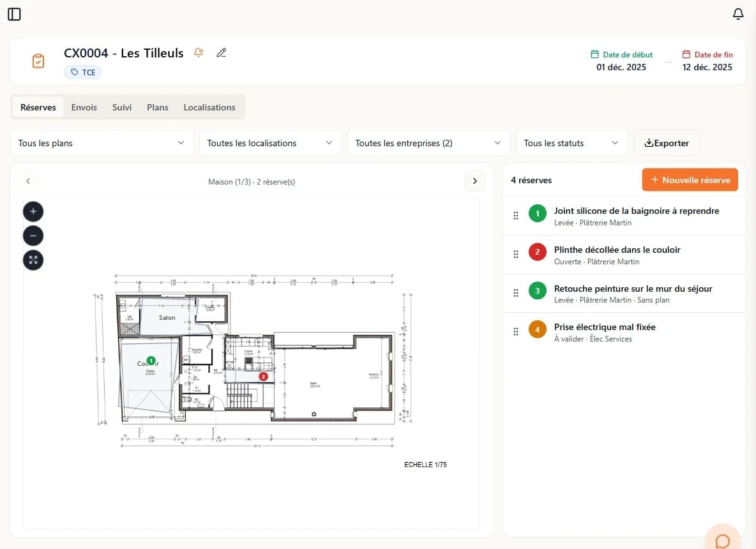Select green marker 1 on the floor plan
Viewport: 756px width, 549px height.
pyautogui.click(x=151, y=361)
